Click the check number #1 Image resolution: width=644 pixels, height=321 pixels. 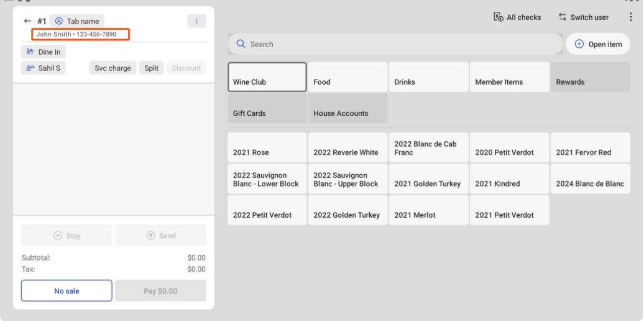pos(42,21)
